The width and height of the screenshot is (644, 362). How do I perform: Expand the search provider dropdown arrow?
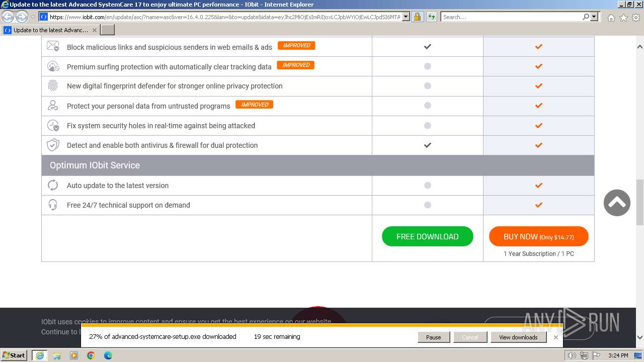point(594,17)
